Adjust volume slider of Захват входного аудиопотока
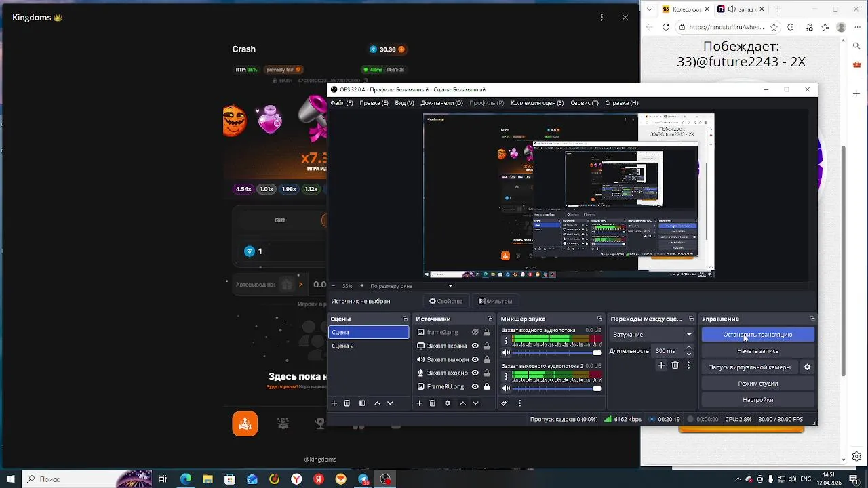This screenshot has height=488, width=868. click(x=557, y=352)
